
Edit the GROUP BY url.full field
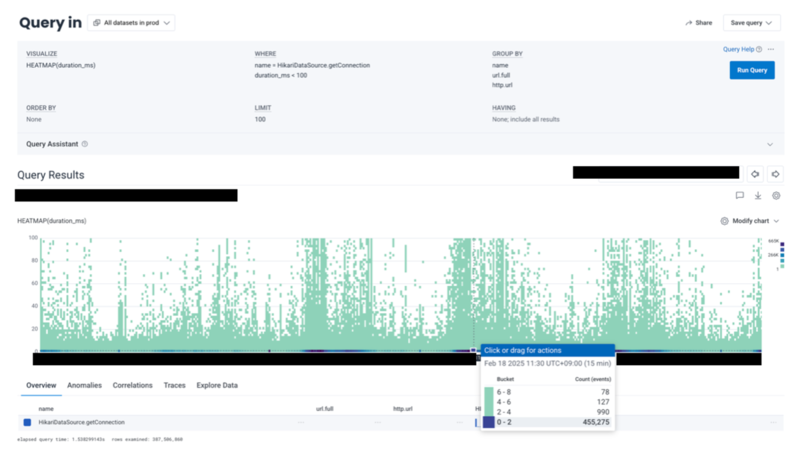[501, 75]
